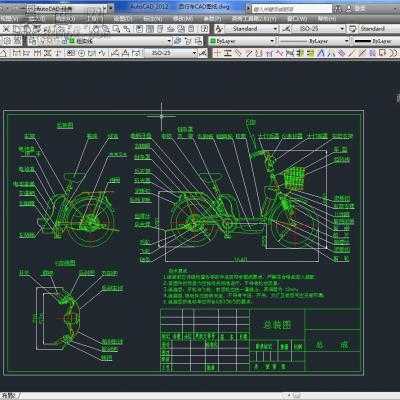400x400 pixels.
Task: Open the ByLayer lineweight dropdown
Action: [x=376, y=41]
